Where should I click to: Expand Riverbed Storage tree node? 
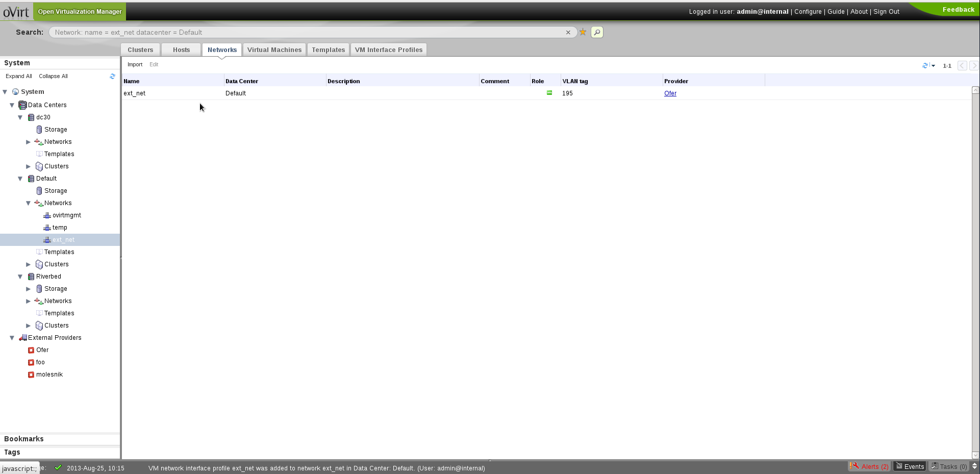tap(29, 289)
